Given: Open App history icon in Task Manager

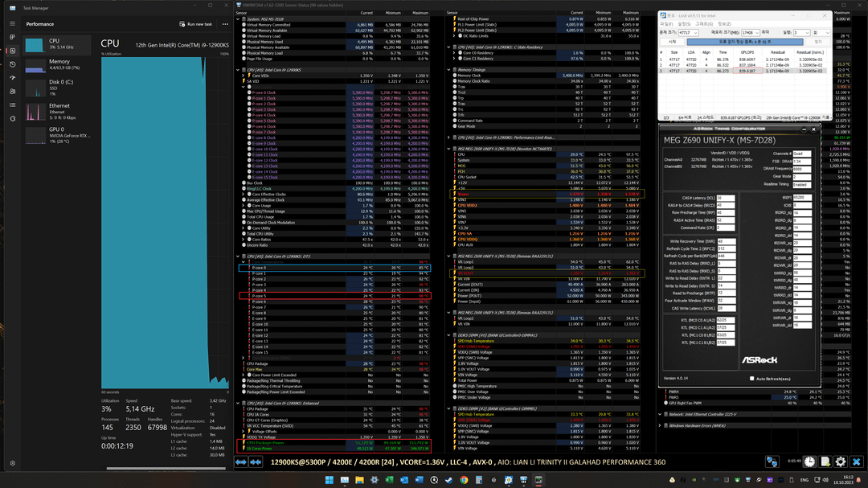Looking at the screenshot, I should [x=12, y=64].
